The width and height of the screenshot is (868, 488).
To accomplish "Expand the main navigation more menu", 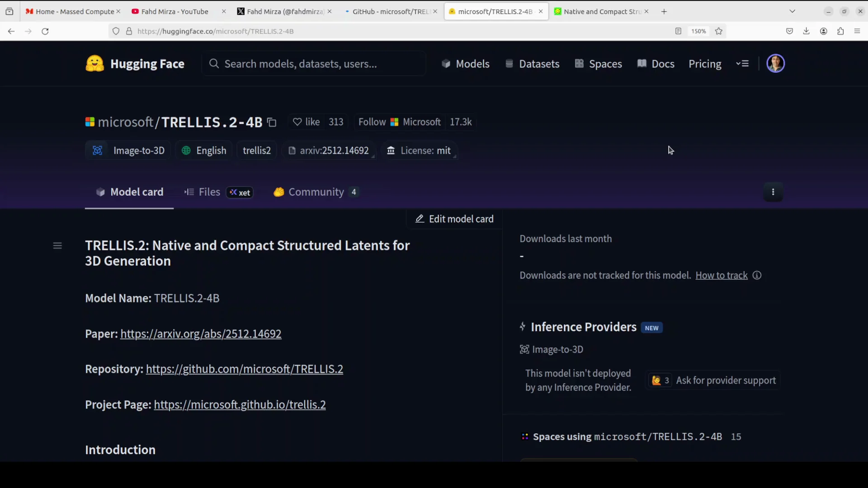I will (742, 64).
